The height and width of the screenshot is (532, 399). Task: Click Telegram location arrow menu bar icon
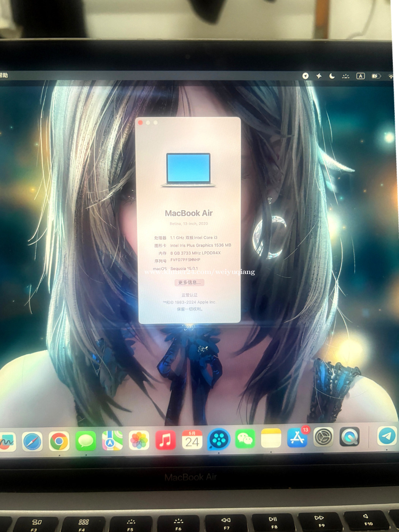coord(306,76)
